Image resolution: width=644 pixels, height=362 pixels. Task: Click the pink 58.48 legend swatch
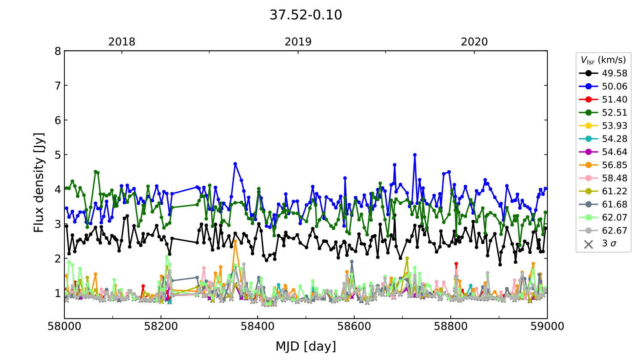point(588,178)
